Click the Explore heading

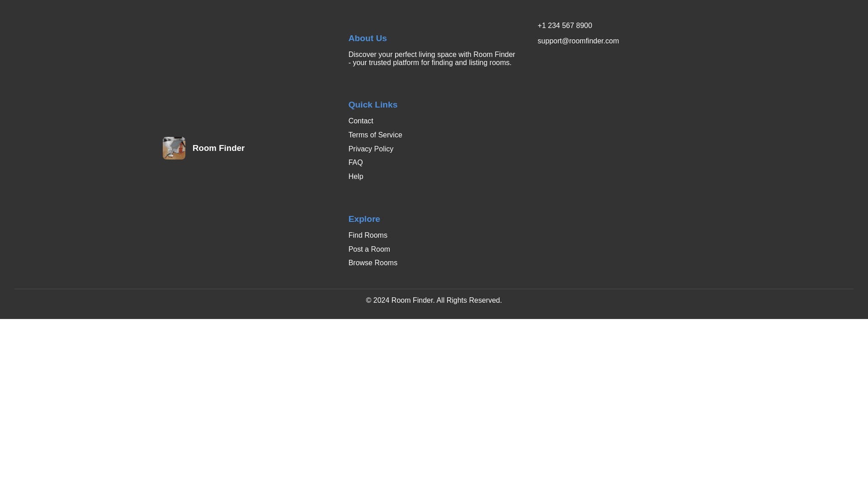[364, 219]
